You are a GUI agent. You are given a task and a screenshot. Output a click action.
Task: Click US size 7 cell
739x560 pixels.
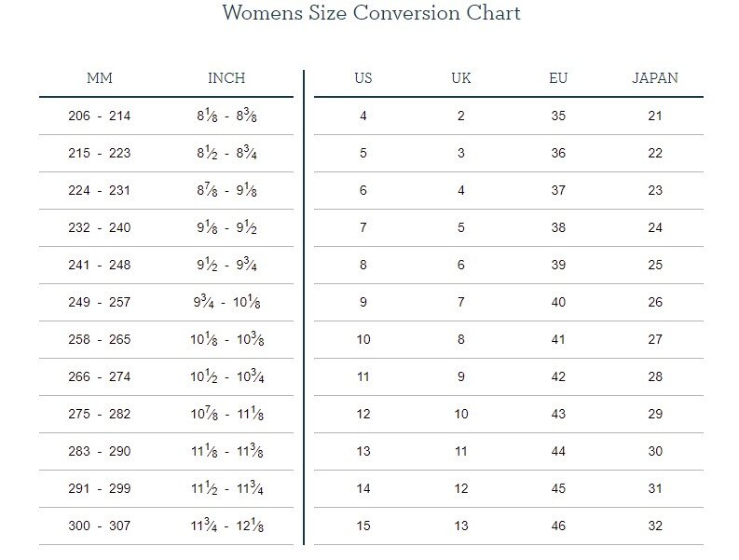363,228
